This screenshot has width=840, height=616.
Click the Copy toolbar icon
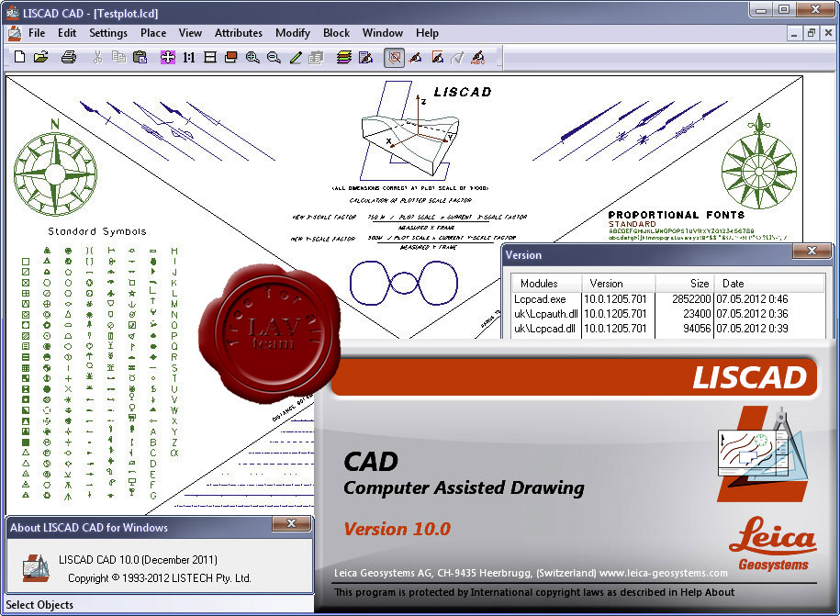118,57
